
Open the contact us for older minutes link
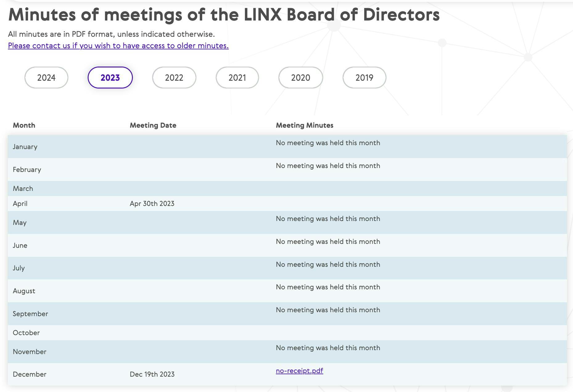[118, 46]
